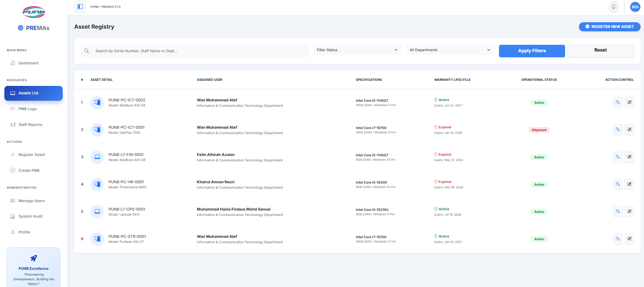Image resolution: width=644 pixels, height=287 pixels.
Task: Go to Manage Users
Action: pos(33,201)
